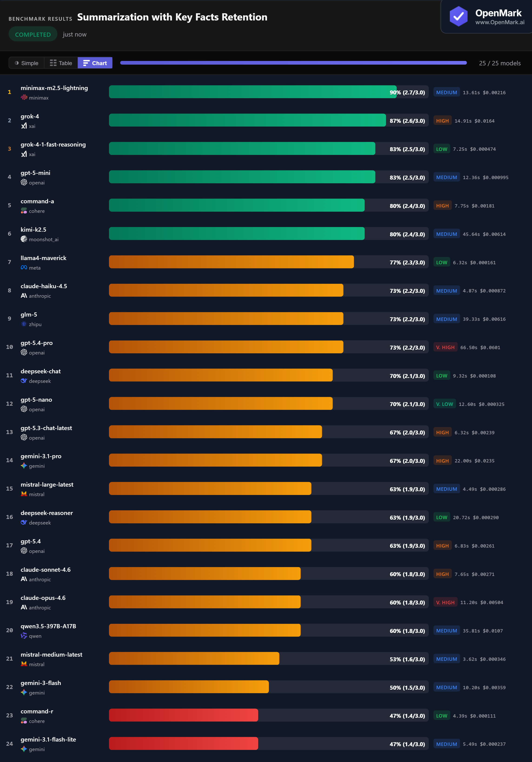The image size is (532, 762).
Task: Open the www.OpenMark.ai link
Action: pyautogui.click(x=500, y=22)
